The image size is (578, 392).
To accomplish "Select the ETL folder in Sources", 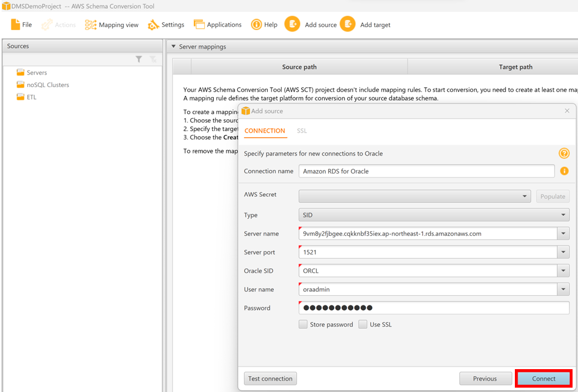I will point(26,97).
